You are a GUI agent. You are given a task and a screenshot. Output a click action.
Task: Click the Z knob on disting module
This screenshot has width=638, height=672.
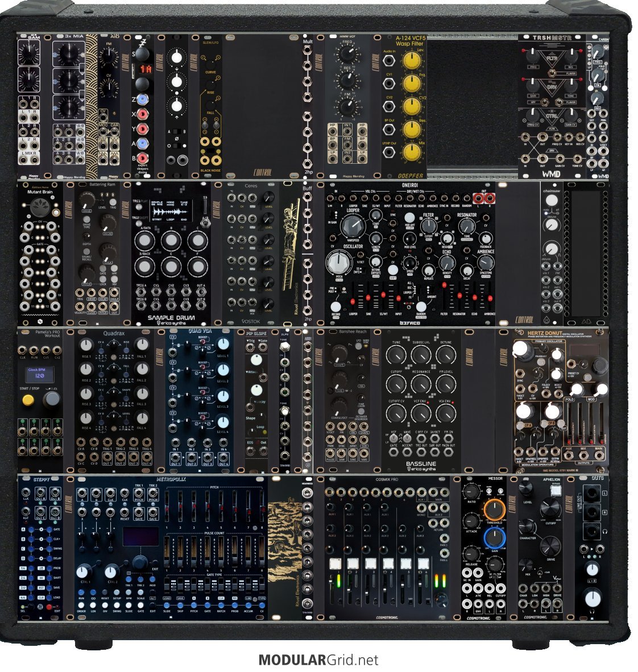click(x=142, y=99)
